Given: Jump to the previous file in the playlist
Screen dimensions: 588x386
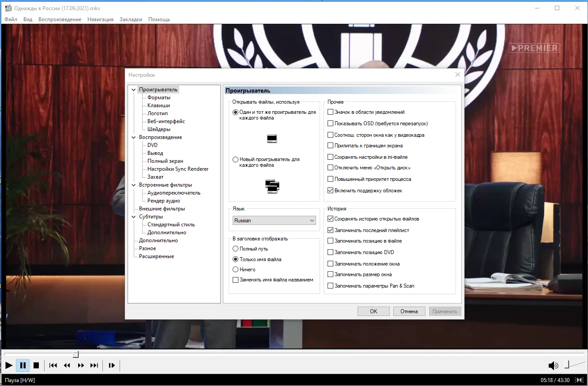Looking at the screenshot, I should (x=53, y=365).
